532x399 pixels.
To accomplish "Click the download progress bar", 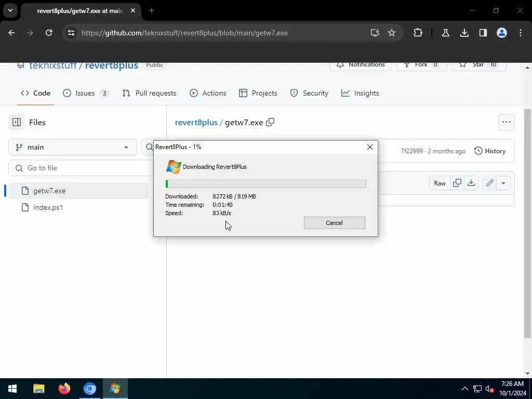I will pos(266,184).
